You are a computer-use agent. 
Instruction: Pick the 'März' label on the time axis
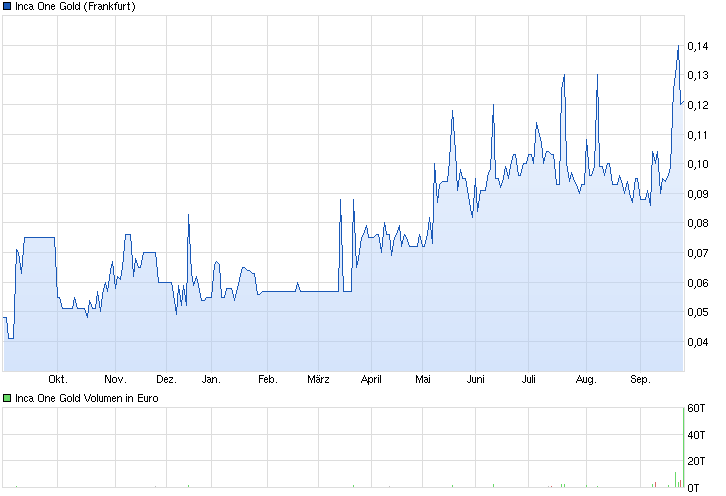pyautogui.click(x=318, y=380)
